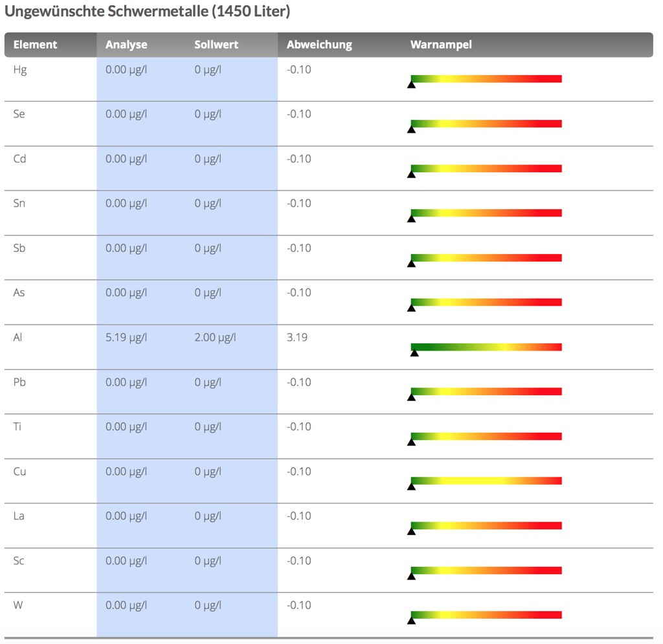
Task: Click the black marker triangle in Sb row
Action: pos(411,264)
